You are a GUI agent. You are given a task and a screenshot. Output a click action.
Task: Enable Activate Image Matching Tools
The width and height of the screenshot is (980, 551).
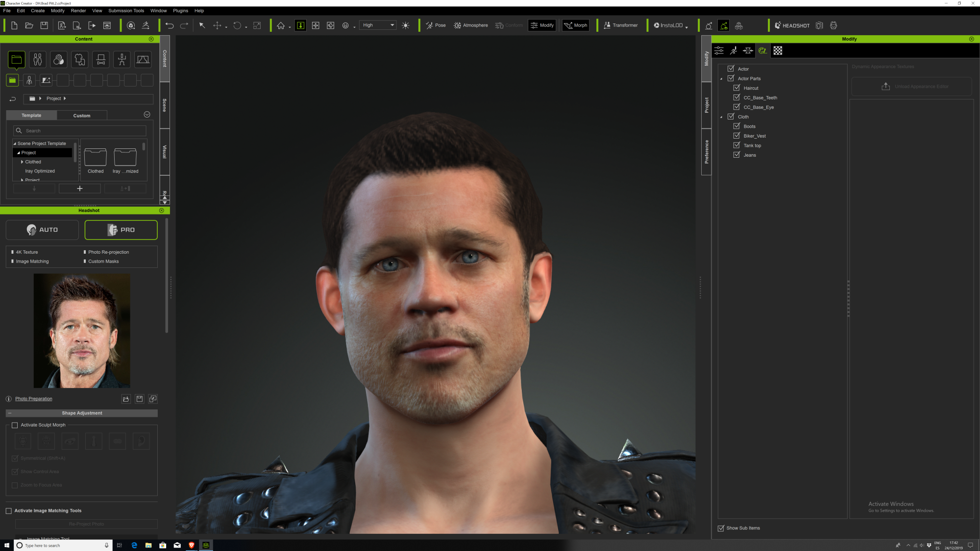coord(8,511)
